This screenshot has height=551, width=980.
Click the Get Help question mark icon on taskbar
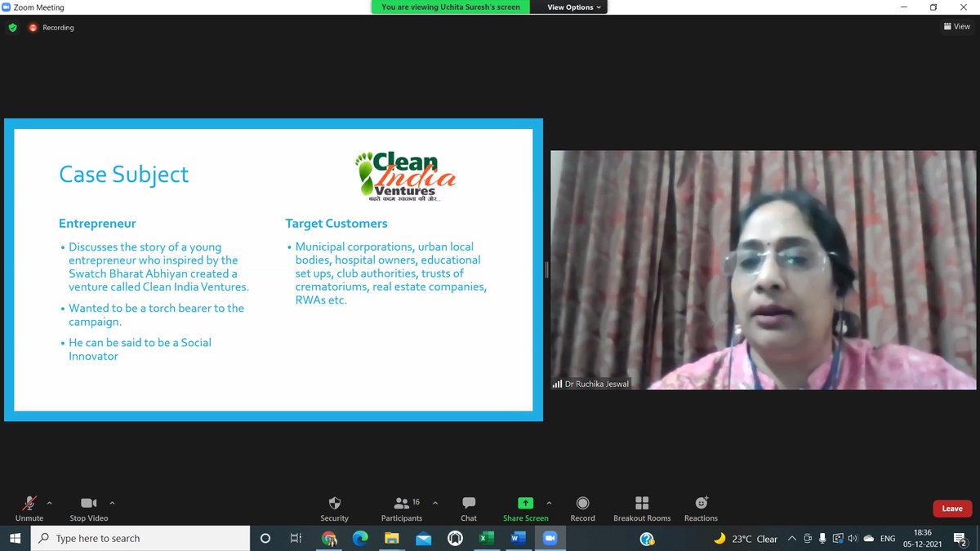pyautogui.click(x=647, y=538)
